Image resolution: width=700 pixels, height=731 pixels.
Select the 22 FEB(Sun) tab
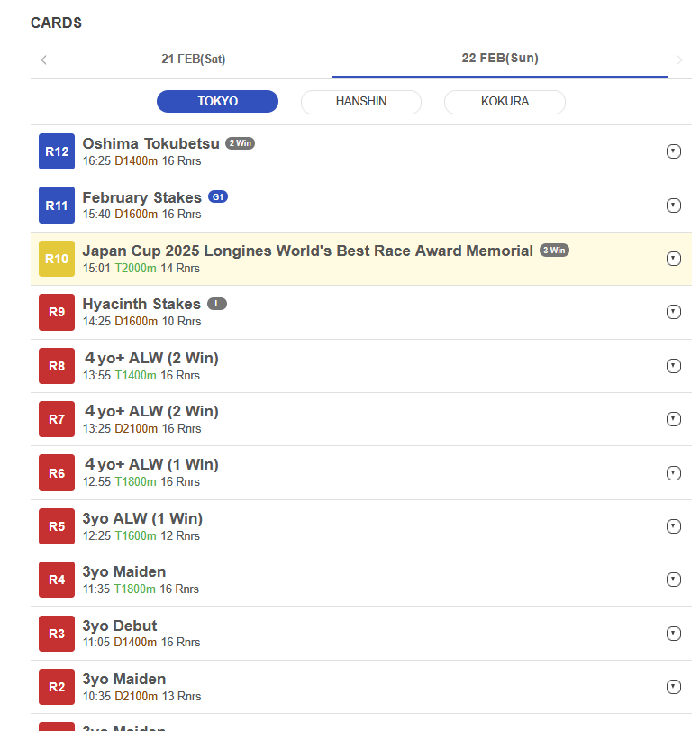500,59
